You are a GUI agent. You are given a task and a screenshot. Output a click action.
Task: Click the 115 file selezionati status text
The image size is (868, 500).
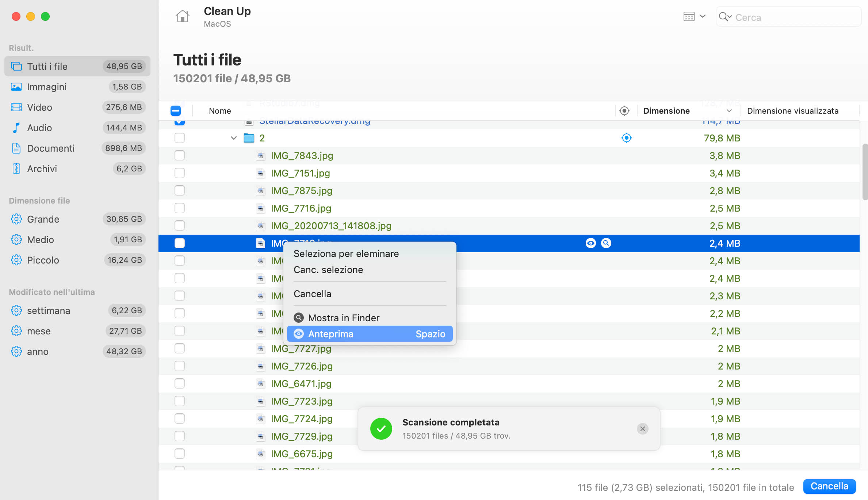[686, 487]
